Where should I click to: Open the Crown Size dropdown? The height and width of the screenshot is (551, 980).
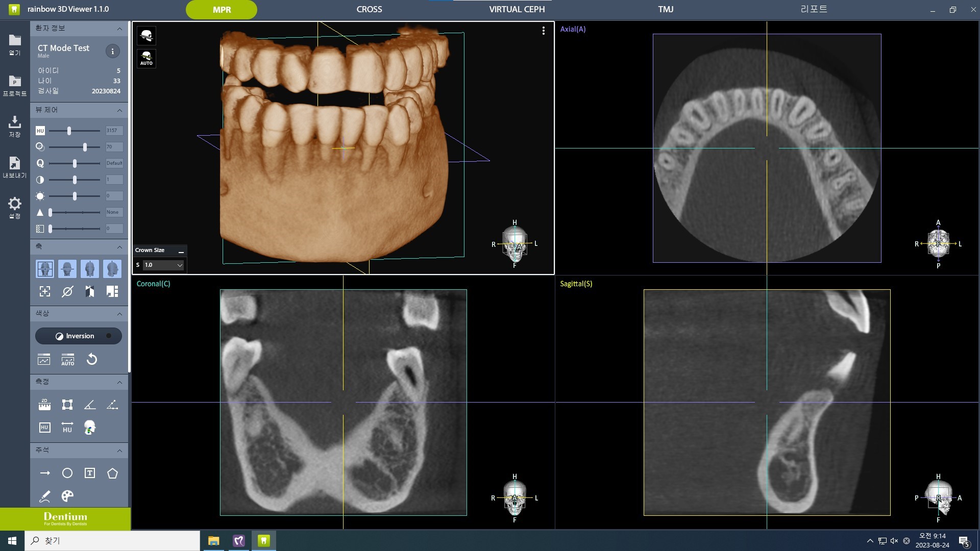click(179, 265)
